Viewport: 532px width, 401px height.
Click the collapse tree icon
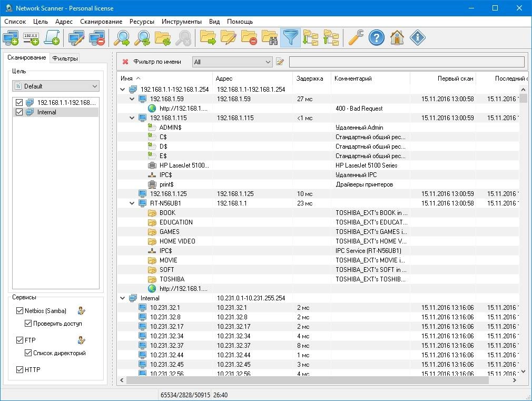331,38
